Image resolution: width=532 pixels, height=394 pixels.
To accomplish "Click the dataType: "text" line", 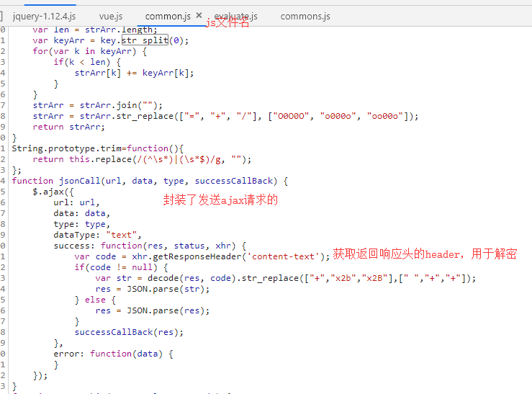I will coord(98,235).
